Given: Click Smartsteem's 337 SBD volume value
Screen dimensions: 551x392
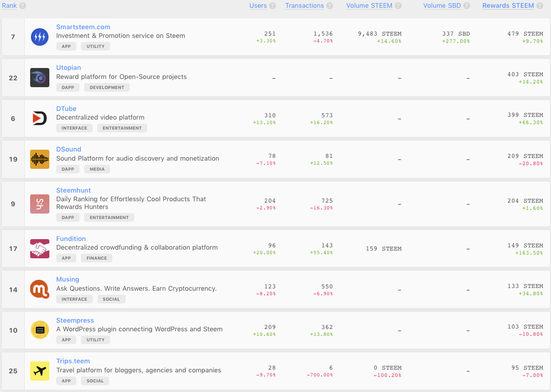Looking at the screenshot, I should (456, 34).
